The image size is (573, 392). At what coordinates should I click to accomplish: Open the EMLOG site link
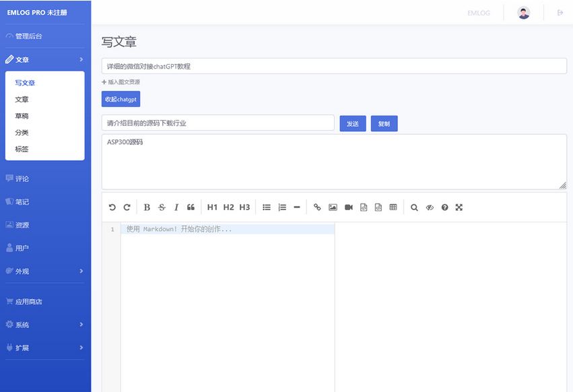[479, 13]
